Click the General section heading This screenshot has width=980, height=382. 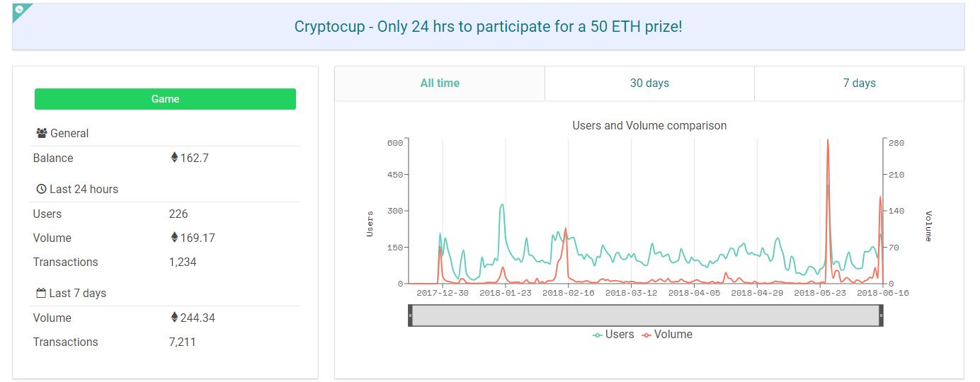click(69, 133)
